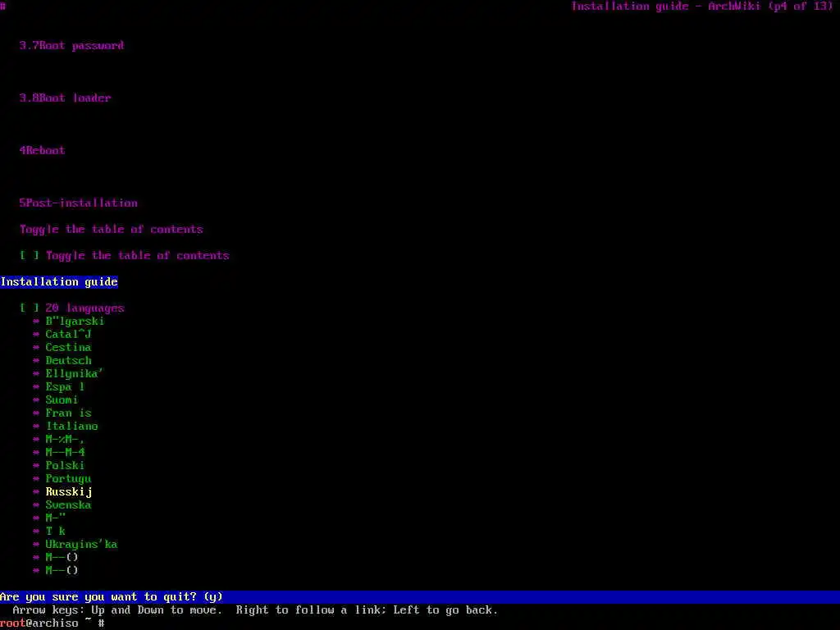The width and height of the screenshot is (840, 630).
Task: Open the Polski language link
Action: (65, 466)
